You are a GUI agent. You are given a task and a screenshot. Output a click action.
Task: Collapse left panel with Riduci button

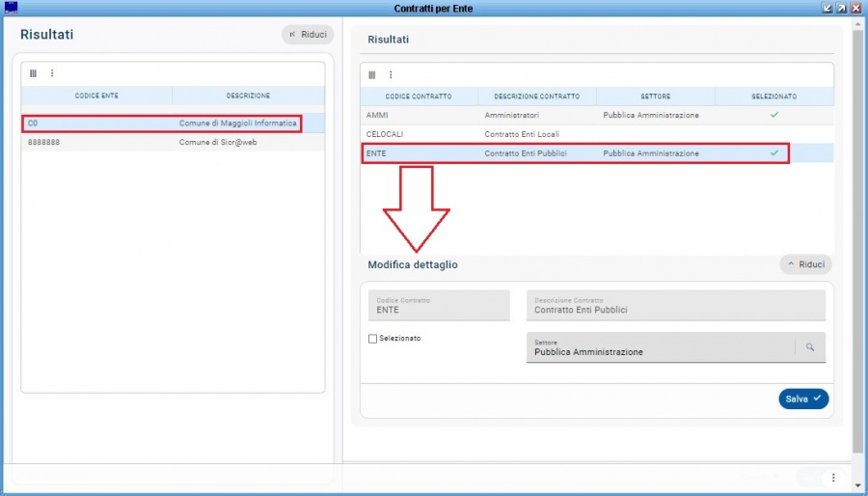[308, 35]
